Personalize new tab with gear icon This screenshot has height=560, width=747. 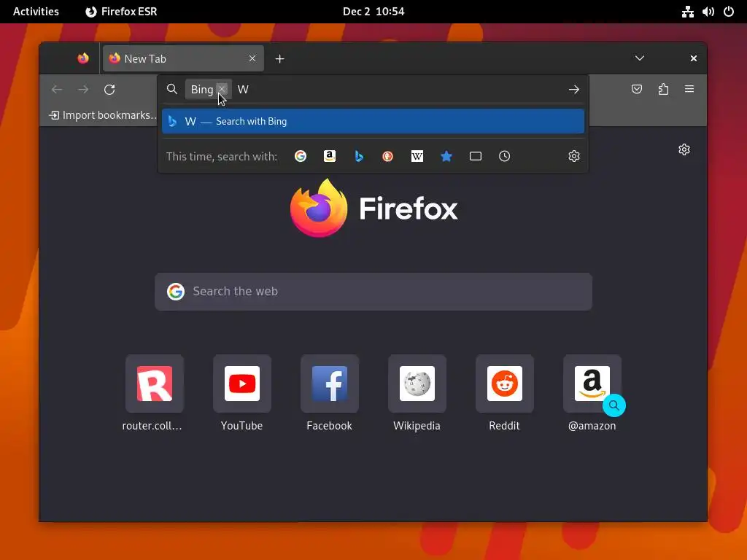pyautogui.click(x=684, y=149)
